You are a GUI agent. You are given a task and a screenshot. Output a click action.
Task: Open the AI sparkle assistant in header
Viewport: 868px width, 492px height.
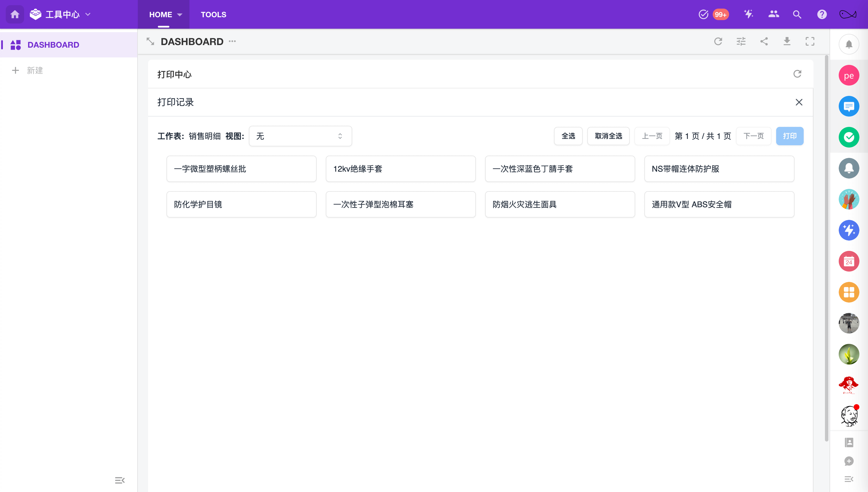(748, 14)
